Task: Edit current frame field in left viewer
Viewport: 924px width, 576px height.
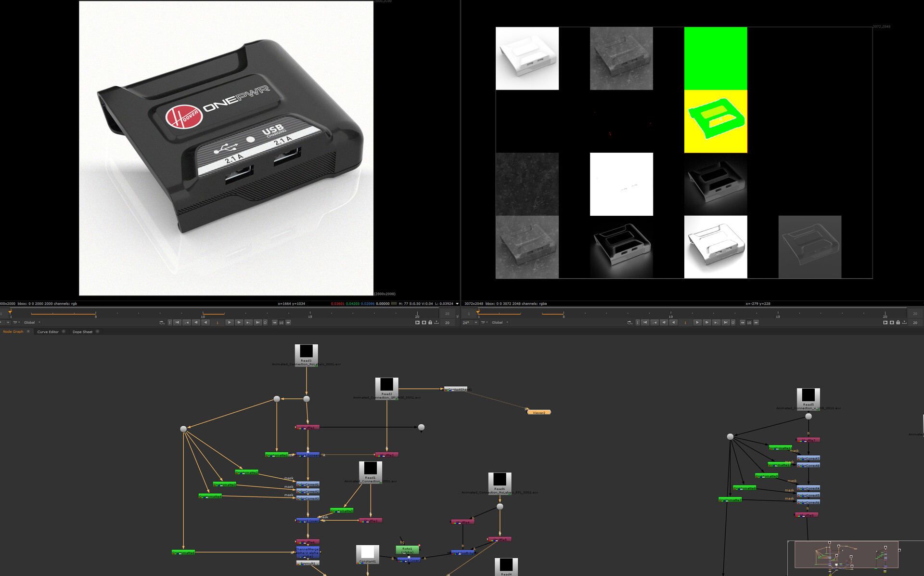Action: click(x=218, y=323)
